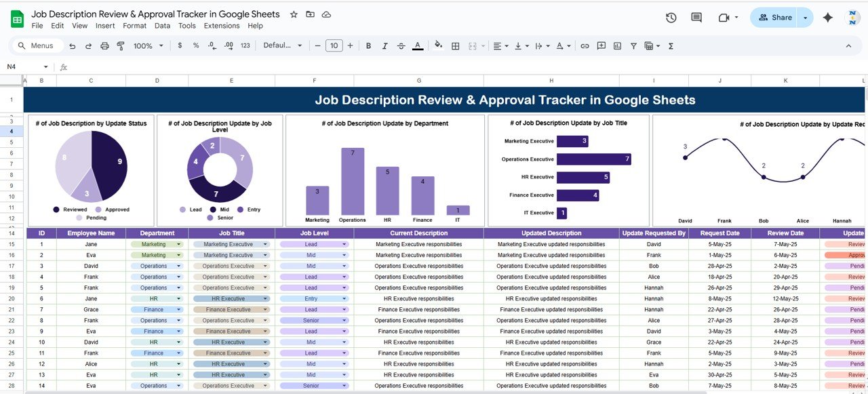This screenshot has width=868, height=394.
Task: Click the insert link icon
Action: click(x=585, y=46)
